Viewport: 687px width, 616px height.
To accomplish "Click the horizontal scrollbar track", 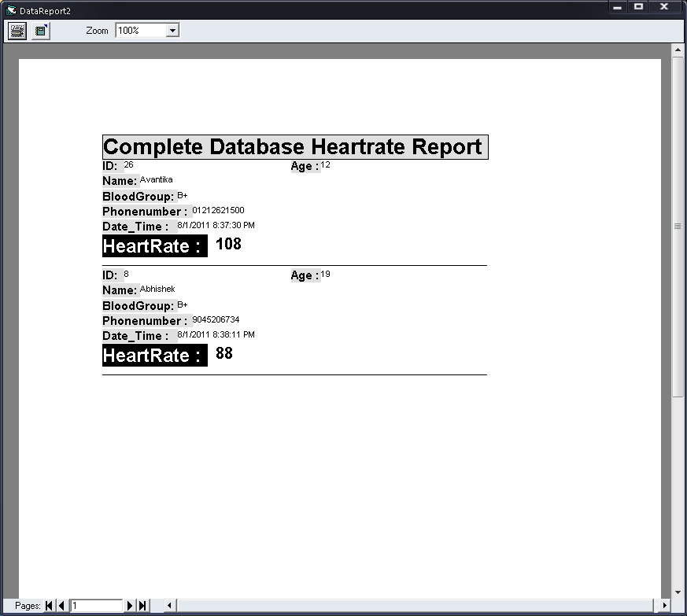I will point(416,606).
